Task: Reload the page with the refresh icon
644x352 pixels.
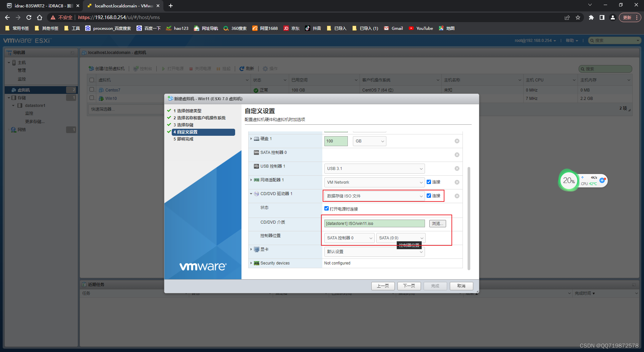Action: 29,17
